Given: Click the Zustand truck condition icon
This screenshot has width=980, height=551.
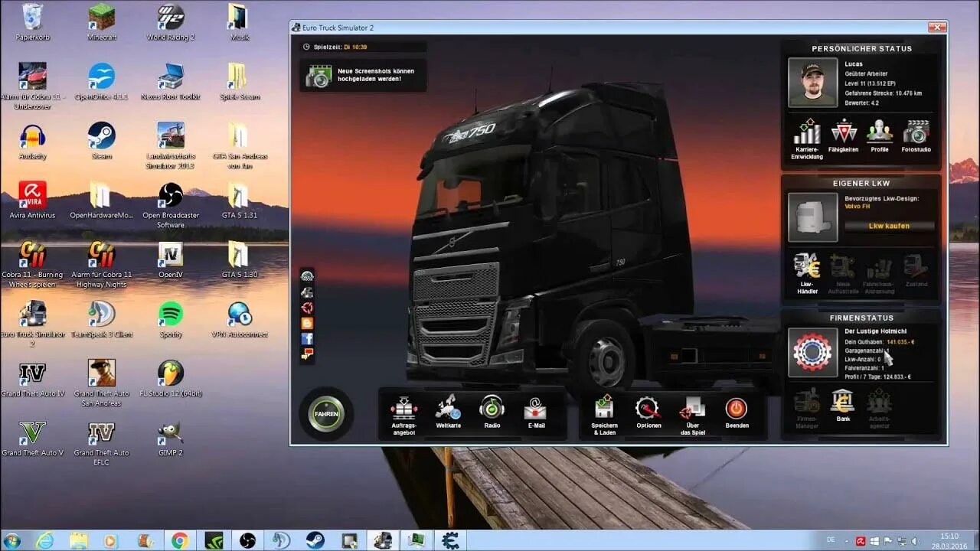Looking at the screenshot, I should (916, 270).
